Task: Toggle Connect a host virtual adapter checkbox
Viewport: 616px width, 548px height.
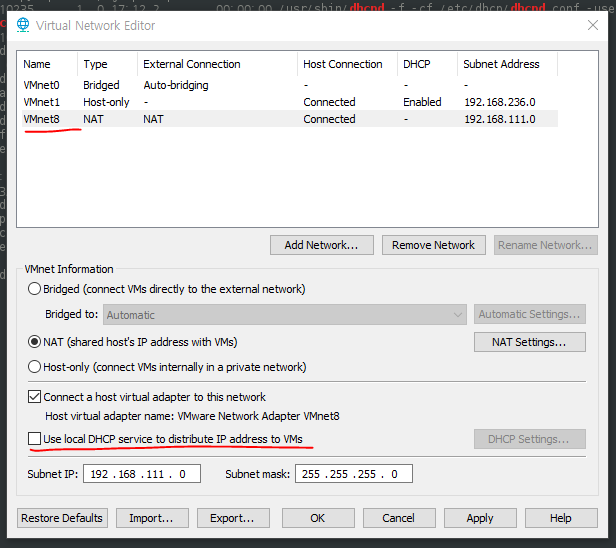Action: click(35, 397)
